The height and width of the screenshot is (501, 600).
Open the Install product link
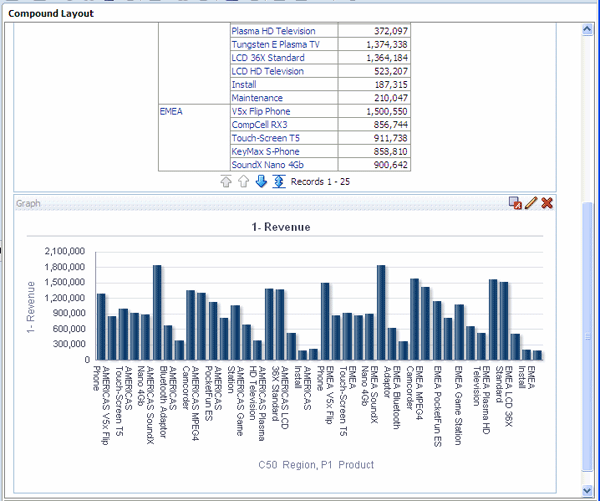pos(244,85)
